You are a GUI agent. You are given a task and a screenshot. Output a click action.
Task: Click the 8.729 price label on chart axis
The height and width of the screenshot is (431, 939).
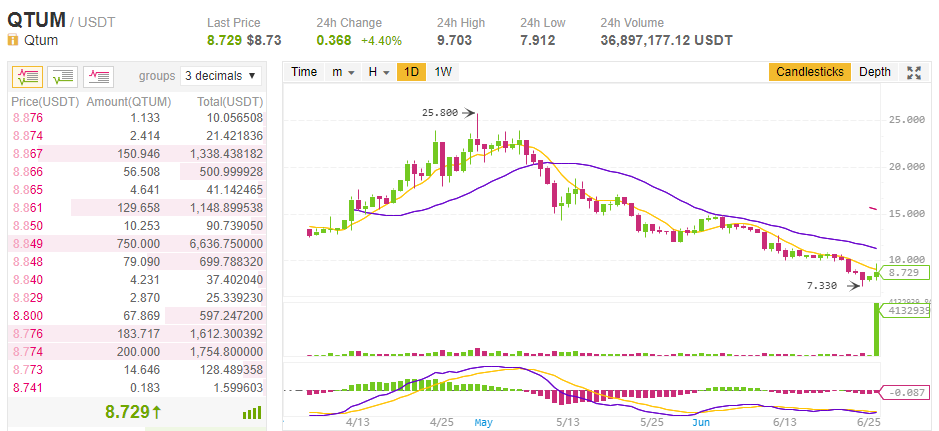(903, 272)
